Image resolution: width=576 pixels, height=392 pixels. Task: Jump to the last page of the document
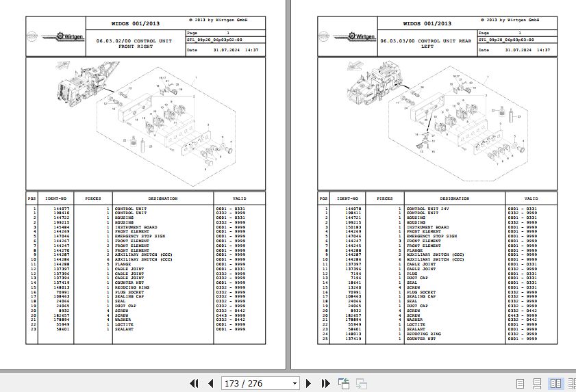(x=325, y=384)
